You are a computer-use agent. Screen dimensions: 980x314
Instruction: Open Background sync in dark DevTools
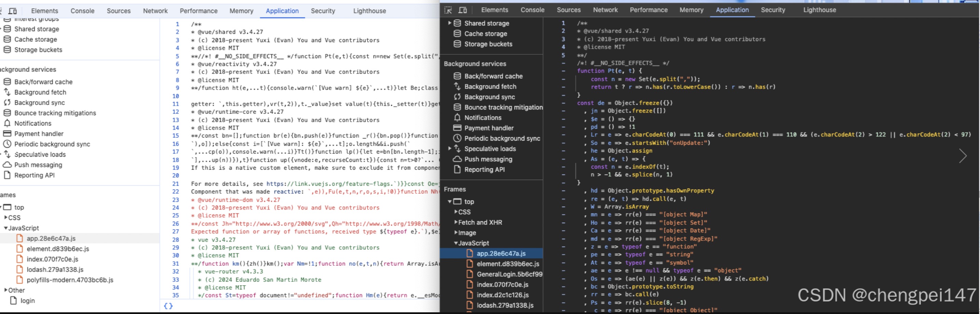coord(490,97)
